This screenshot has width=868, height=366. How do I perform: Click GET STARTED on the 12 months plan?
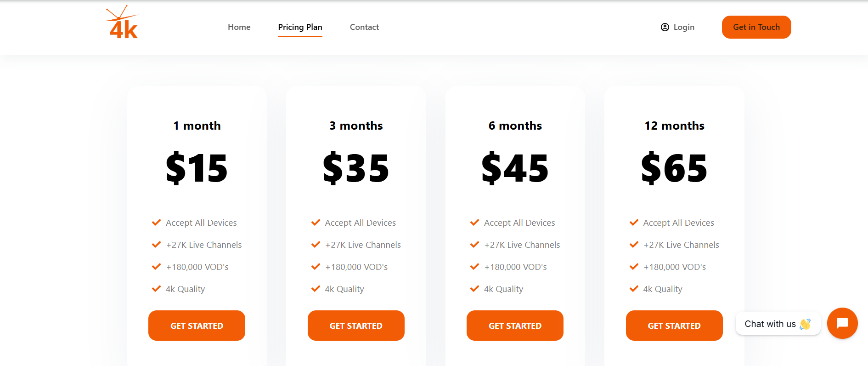pyautogui.click(x=674, y=326)
